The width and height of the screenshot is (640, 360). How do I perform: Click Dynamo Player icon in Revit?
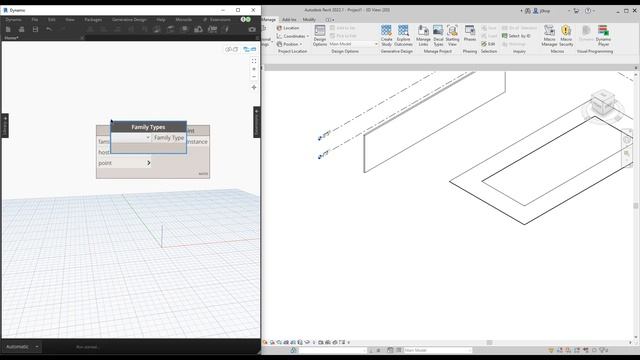(x=603, y=36)
